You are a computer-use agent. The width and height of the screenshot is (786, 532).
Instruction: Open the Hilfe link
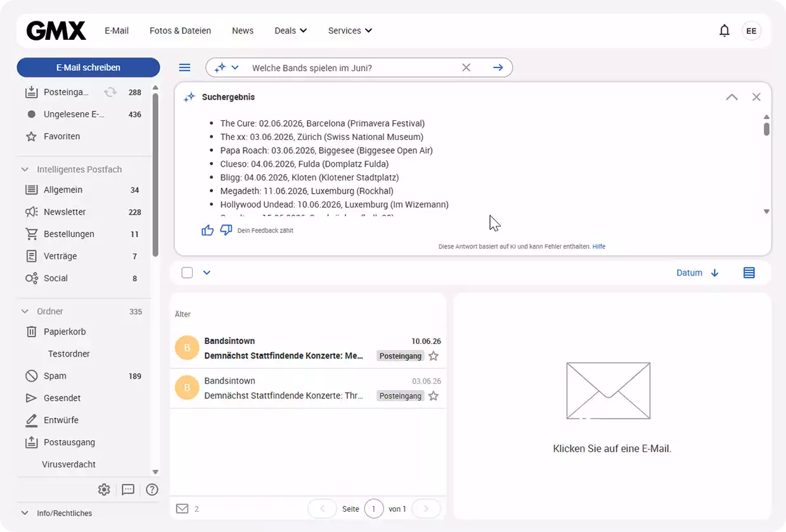599,246
